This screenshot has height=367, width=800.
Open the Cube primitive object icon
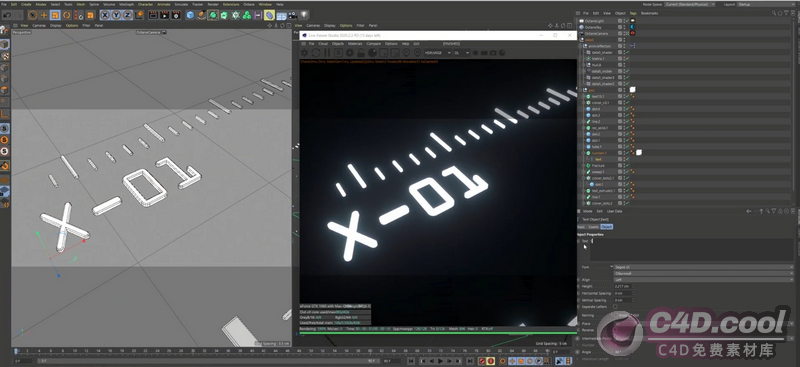point(190,15)
